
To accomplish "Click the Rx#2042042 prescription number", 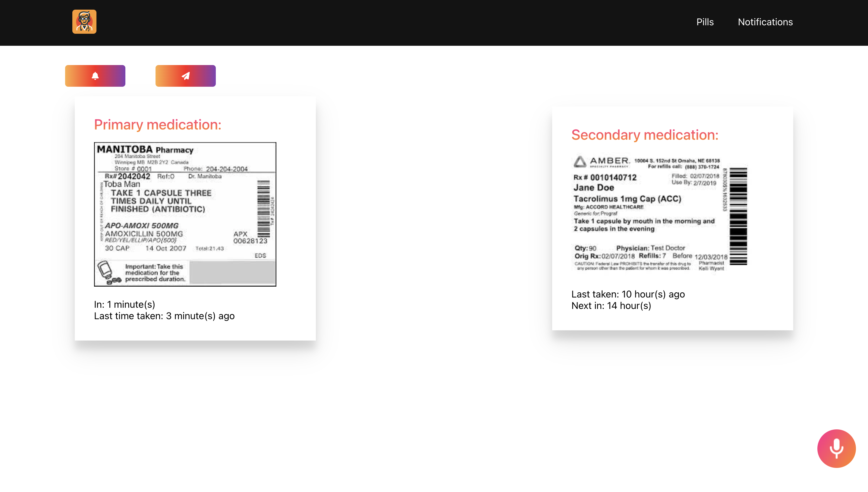I will pos(127,176).
